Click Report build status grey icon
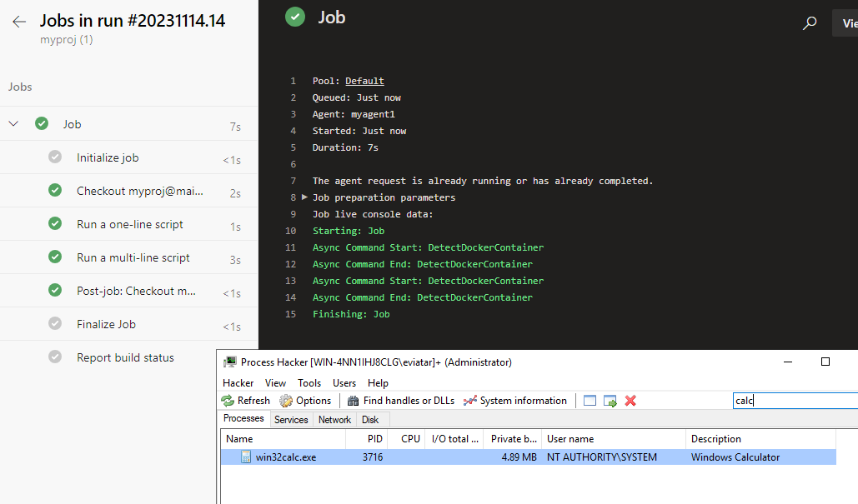The width and height of the screenshot is (858, 504). tap(55, 357)
